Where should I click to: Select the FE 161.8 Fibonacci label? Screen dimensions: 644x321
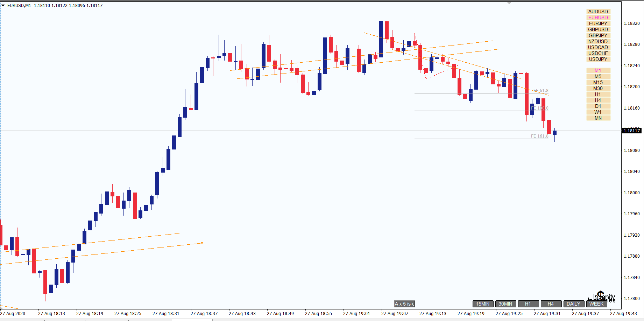[540, 136]
